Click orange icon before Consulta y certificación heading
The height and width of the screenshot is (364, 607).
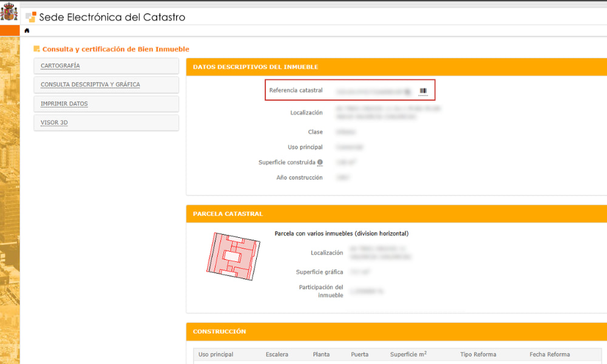tap(37, 49)
